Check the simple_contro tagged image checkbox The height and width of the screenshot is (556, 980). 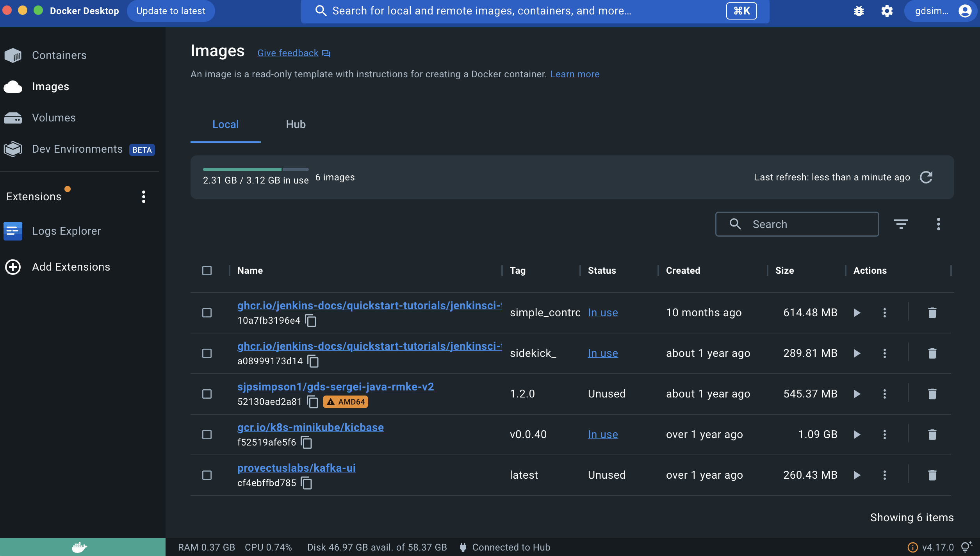(207, 313)
